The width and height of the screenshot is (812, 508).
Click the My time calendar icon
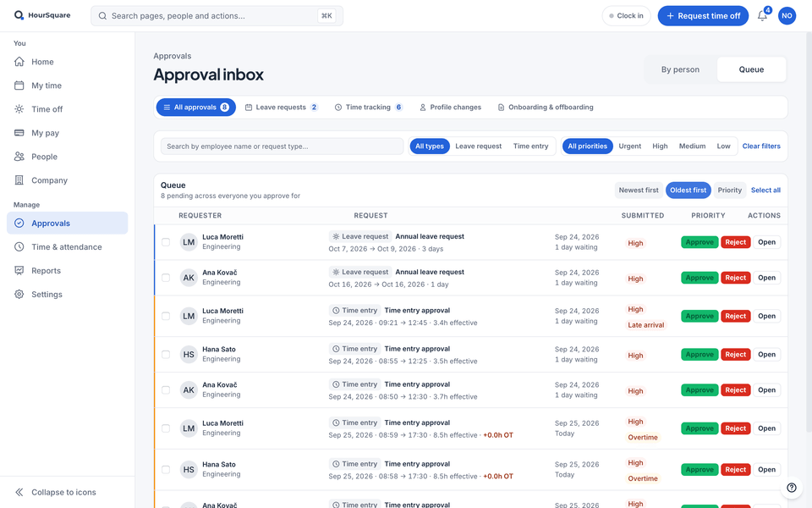[19, 86]
